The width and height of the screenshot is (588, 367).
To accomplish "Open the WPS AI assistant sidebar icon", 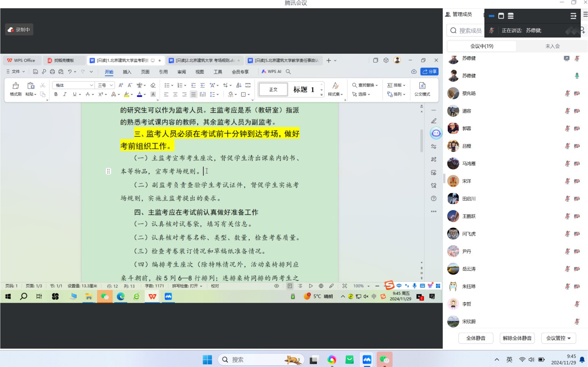I will coord(436,133).
